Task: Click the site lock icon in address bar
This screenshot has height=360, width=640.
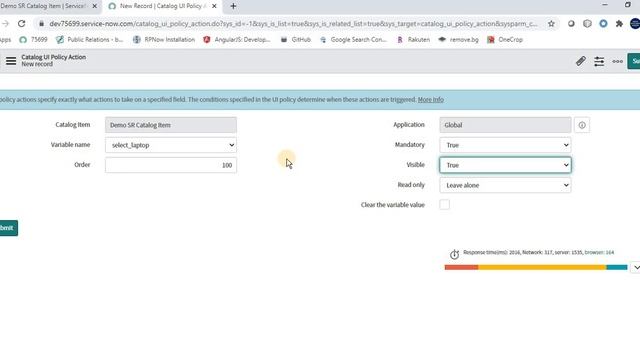Action: click(41, 24)
